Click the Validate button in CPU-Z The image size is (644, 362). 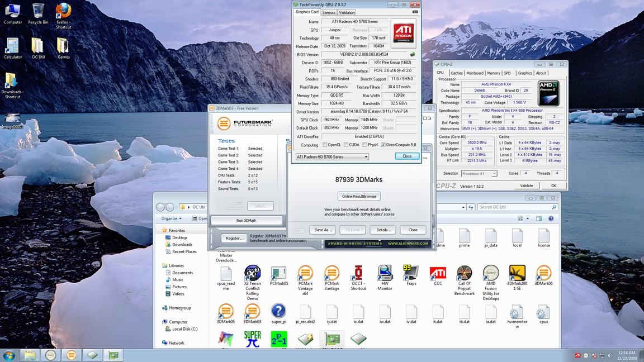[527, 185]
